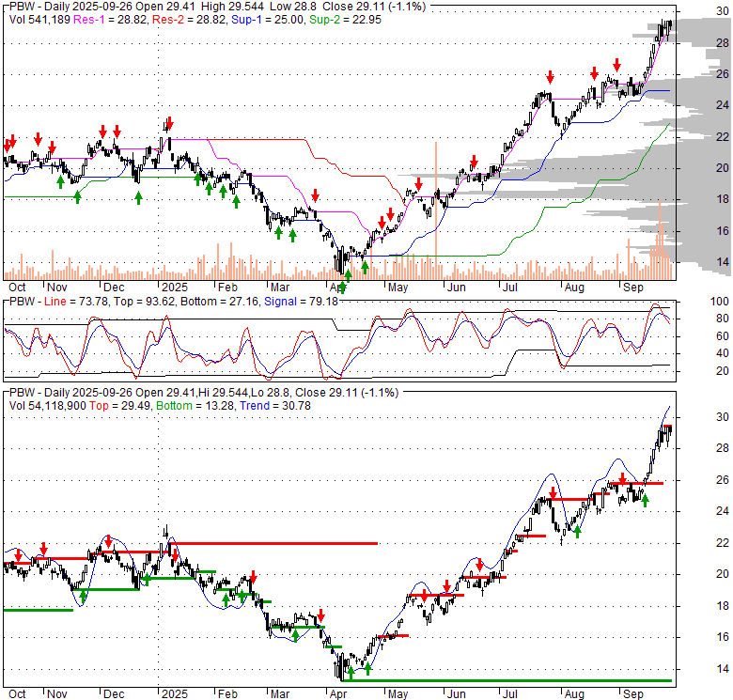Image resolution: width=733 pixels, height=700 pixels.
Task: Click the 'Oct' axis label under bottom chart
Action: 17,694
